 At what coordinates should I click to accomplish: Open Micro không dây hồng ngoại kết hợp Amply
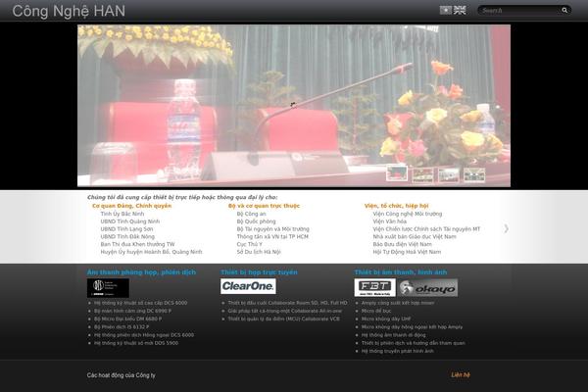click(412, 327)
